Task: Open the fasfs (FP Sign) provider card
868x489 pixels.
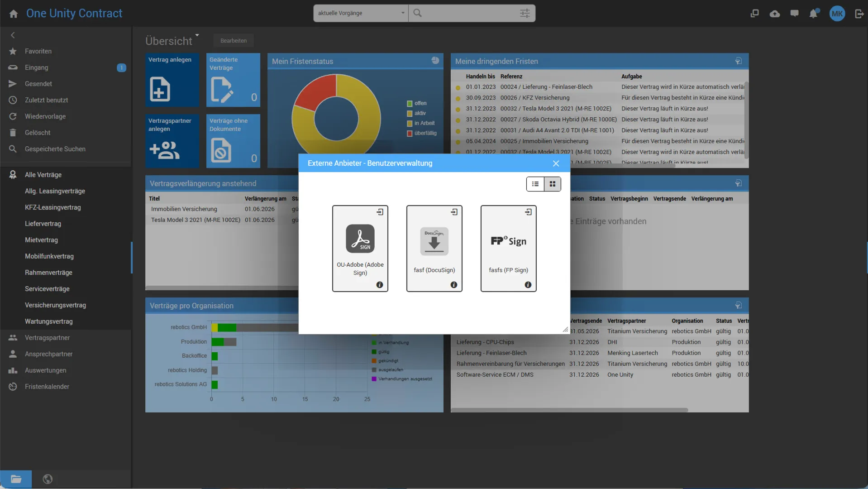Action: (508, 248)
